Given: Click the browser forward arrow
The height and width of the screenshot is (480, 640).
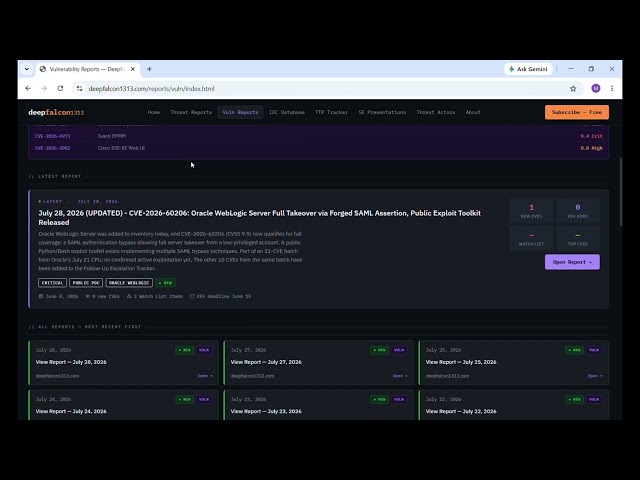Looking at the screenshot, I should tap(44, 89).
